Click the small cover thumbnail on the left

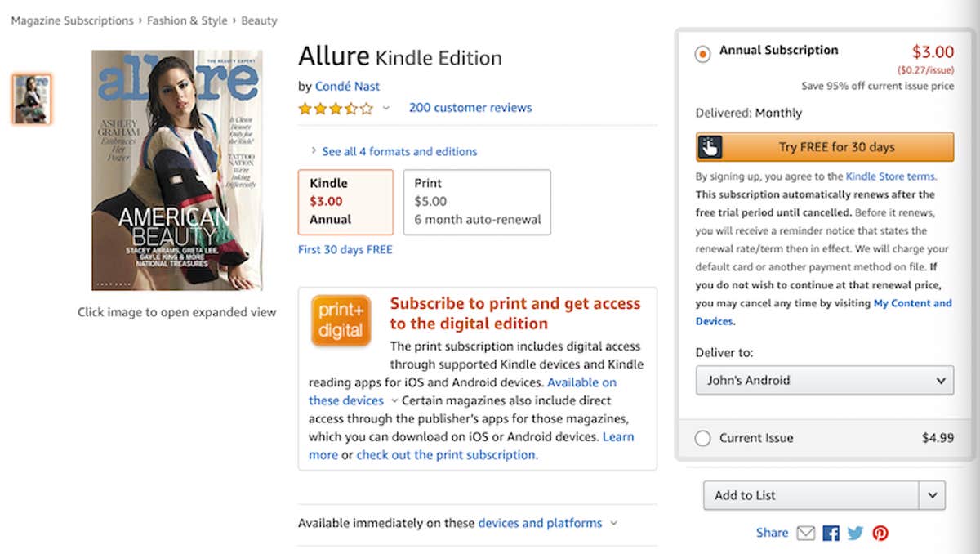31,99
